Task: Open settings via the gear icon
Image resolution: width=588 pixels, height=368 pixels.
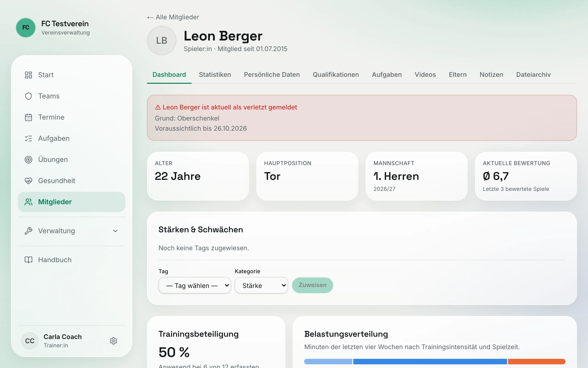Action: 113,341
